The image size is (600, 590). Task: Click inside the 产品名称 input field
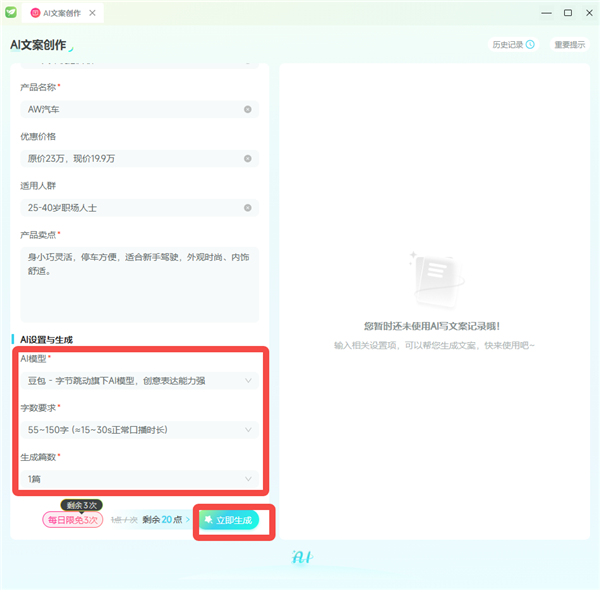[x=130, y=109]
